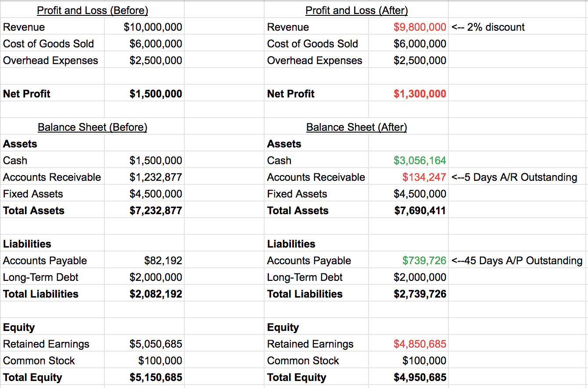Select the 'Profit and Loss (After)' heading cell

[x=357, y=10]
